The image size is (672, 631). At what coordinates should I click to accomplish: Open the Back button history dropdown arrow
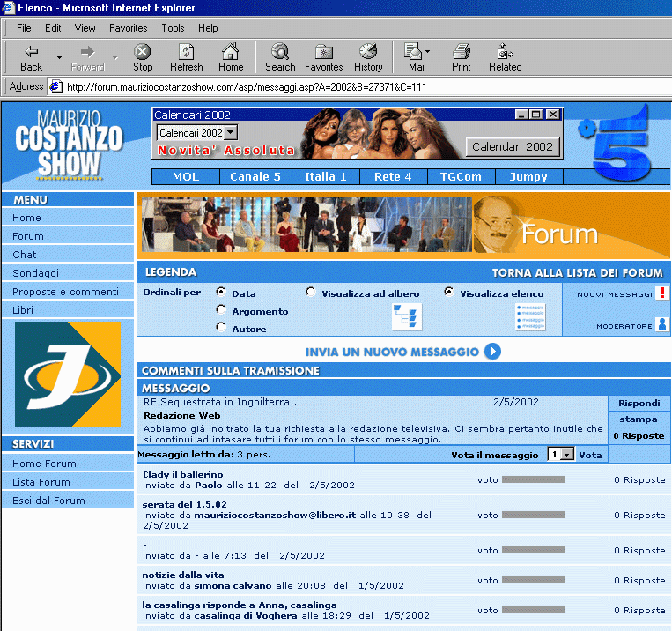pos(59,57)
